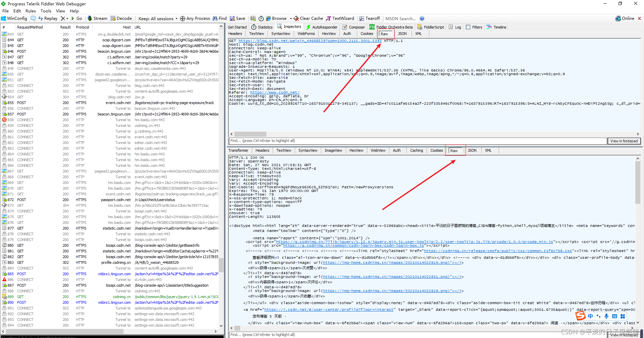644x338 pixels.
Task: Select the response Raw inspector tab
Action: point(454,151)
